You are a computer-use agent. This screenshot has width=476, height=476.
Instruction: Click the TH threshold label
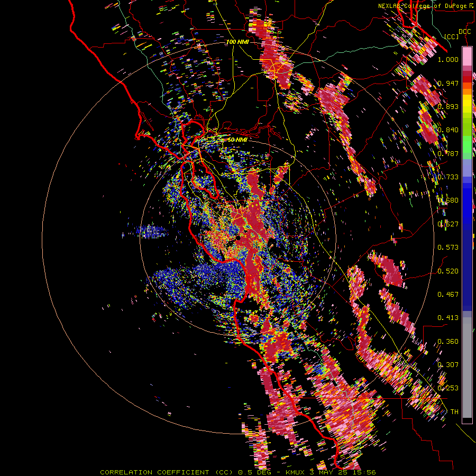(x=454, y=412)
